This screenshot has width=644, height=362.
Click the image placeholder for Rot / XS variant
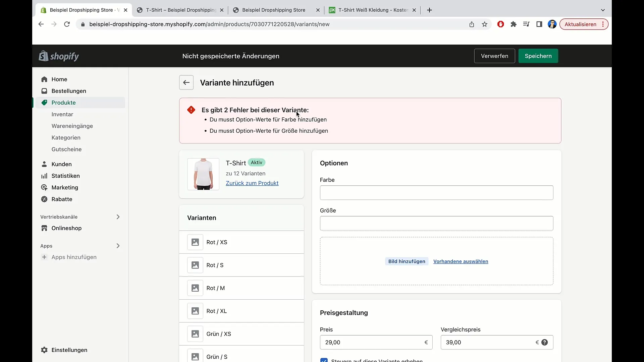(195, 242)
